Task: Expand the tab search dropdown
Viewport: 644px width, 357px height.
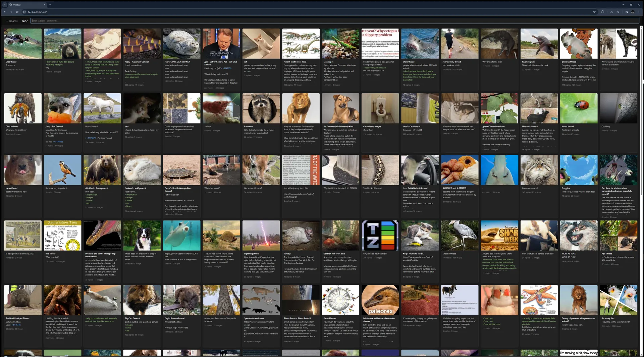Action: coord(5,5)
